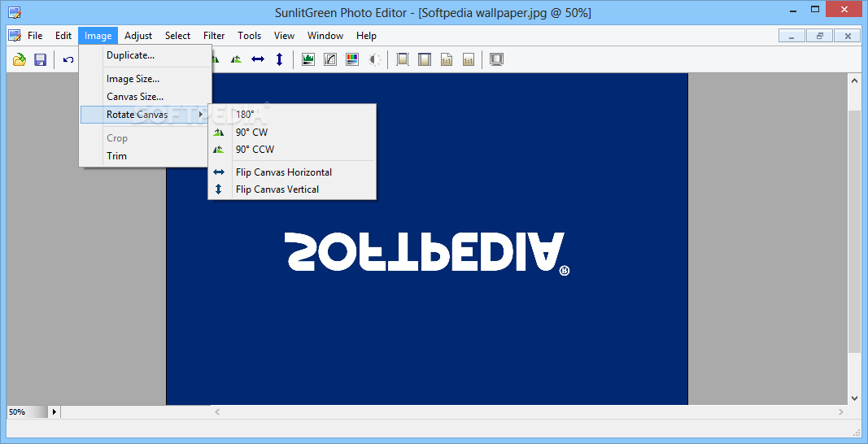Open the zoom arrow next to 50%

tap(55, 412)
